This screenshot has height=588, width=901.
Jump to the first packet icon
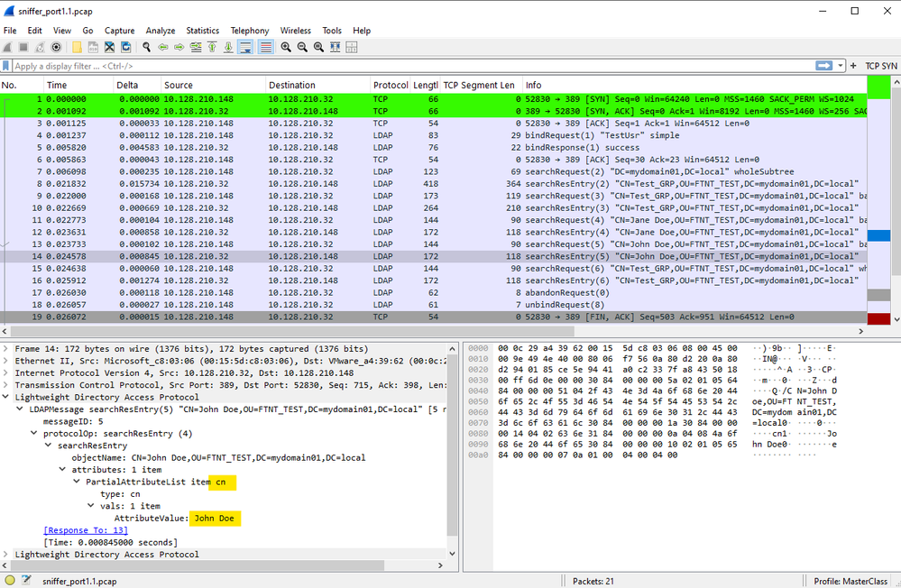pyautogui.click(x=212, y=47)
